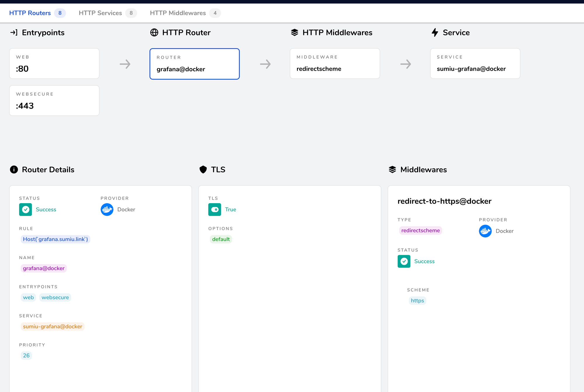Open the redirectscheme middleware card
This screenshot has height=392, width=584.
(x=335, y=64)
